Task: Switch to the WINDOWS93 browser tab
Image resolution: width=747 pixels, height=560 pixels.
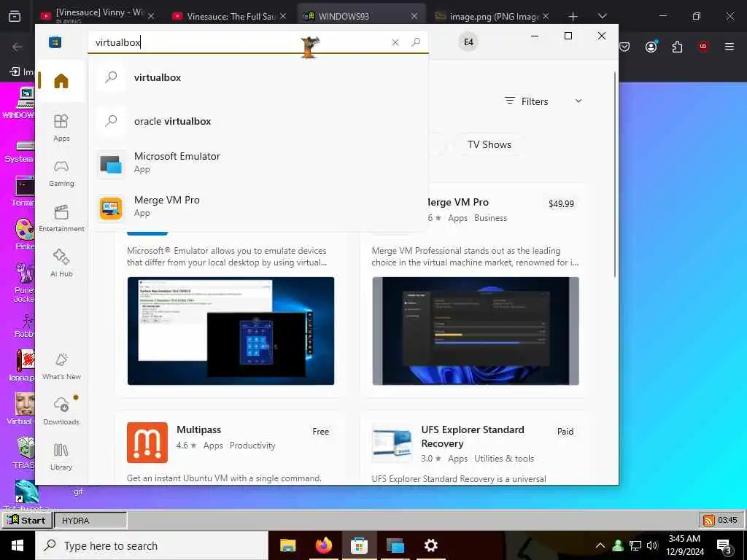Action: click(361, 16)
